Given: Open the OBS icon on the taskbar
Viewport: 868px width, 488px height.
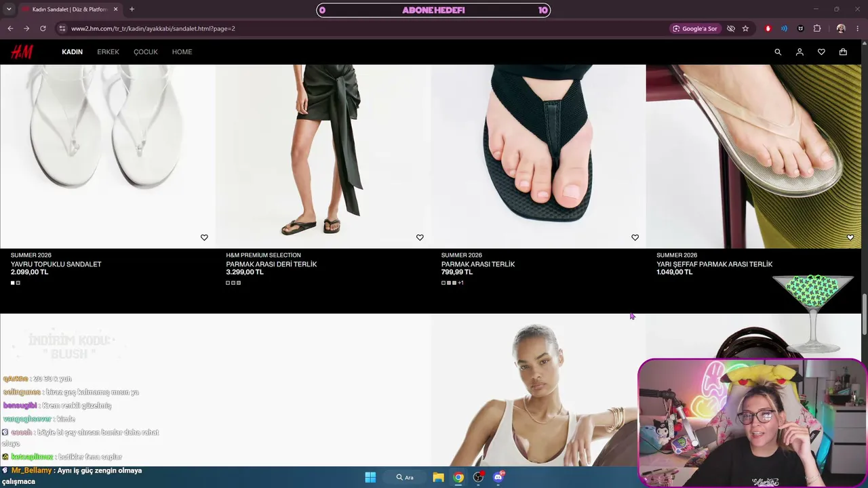Looking at the screenshot, I should 479,477.
